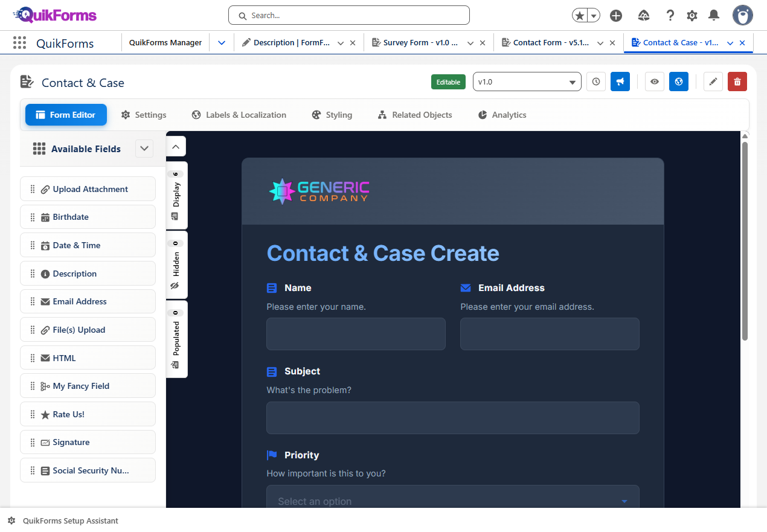
Task: Open the app launcher grid icon
Action: pyautogui.click(x=21, y=43)
